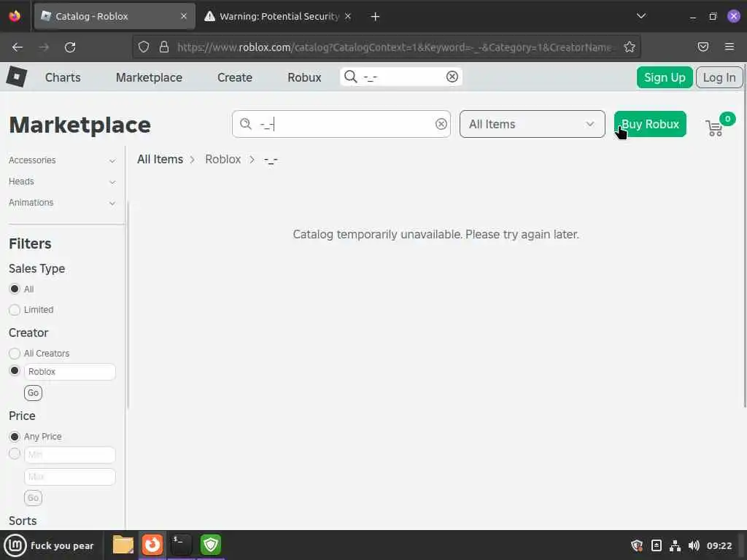Viewport: 747px width, 560px height.
Task: Open the Linux Mint start menu icon
Action: click(x=15, y=545)
